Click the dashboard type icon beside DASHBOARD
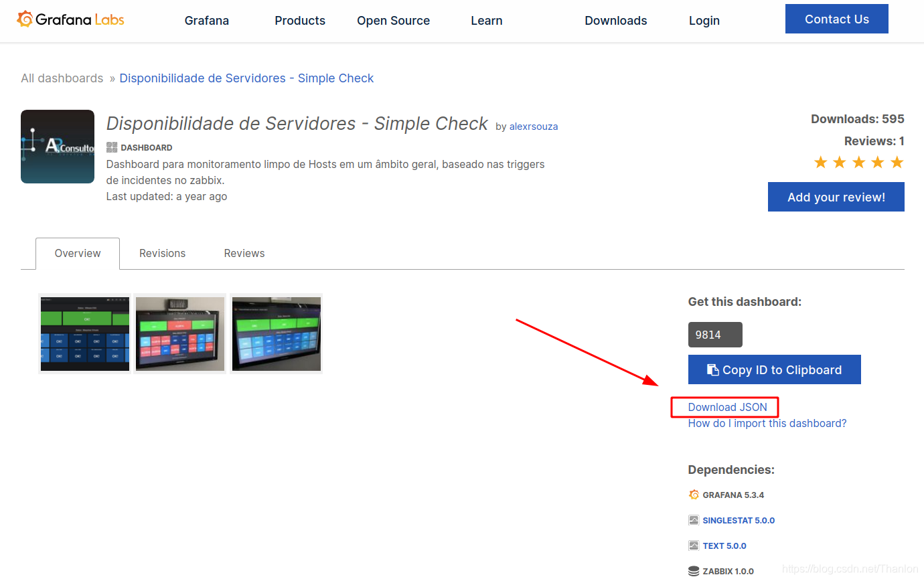 coord(112,147)
